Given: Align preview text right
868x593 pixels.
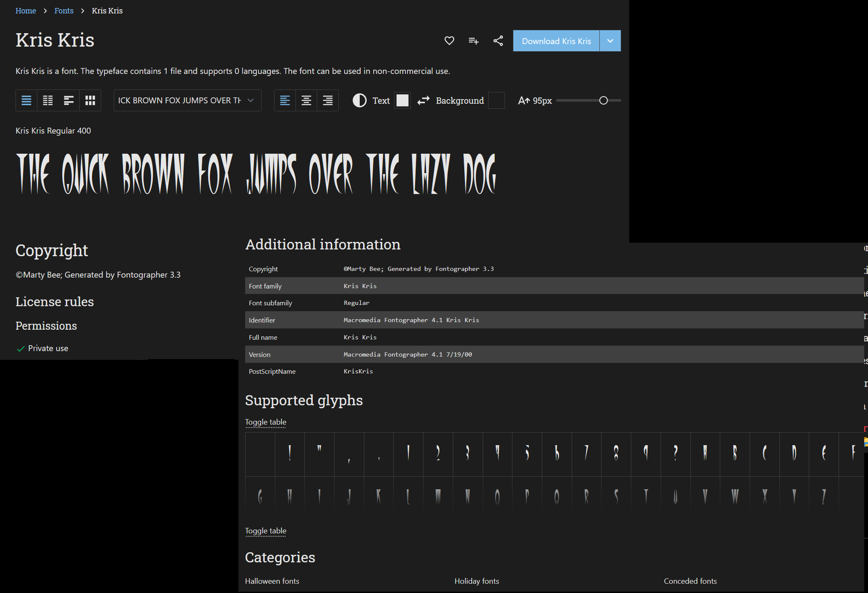Looking at the screenshot, I should coord(328,100).
